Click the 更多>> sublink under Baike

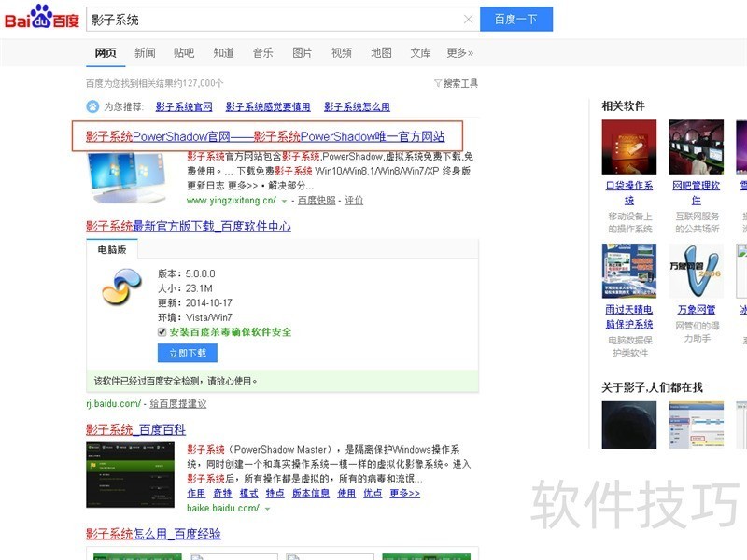coord(404,494)
